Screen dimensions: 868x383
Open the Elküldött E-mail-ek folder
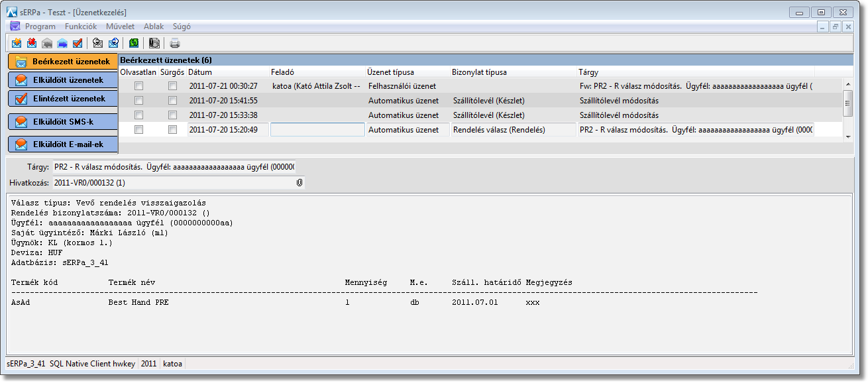tap(63, 144)
